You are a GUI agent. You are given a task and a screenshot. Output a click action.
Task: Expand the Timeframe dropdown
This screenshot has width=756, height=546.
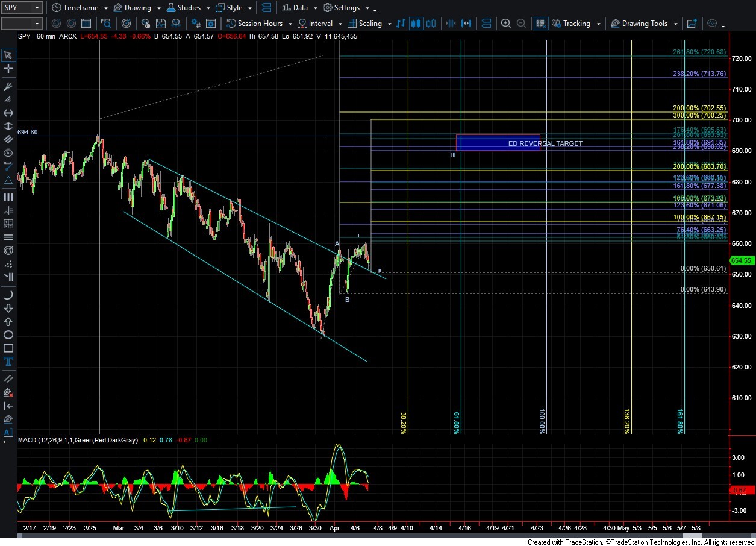(106, 8)
